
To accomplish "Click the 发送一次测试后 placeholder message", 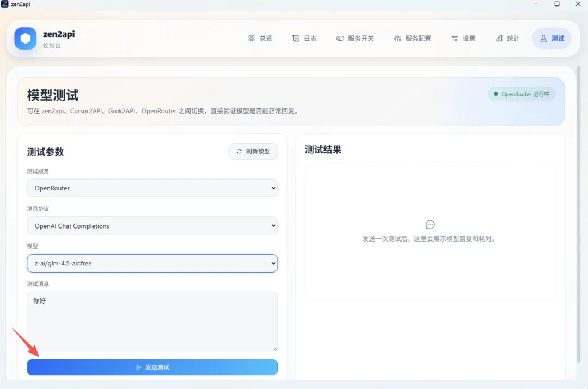I will (430, 239).
